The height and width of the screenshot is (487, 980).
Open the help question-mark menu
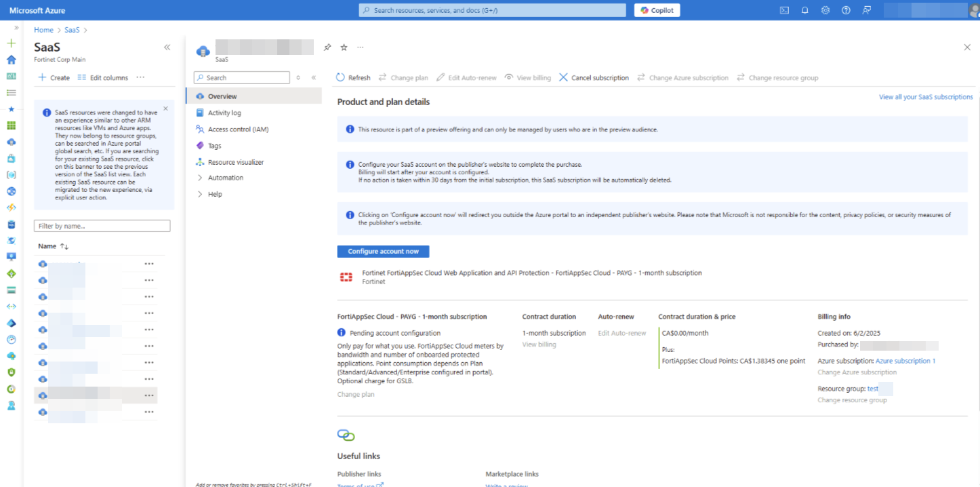point(845,9)
